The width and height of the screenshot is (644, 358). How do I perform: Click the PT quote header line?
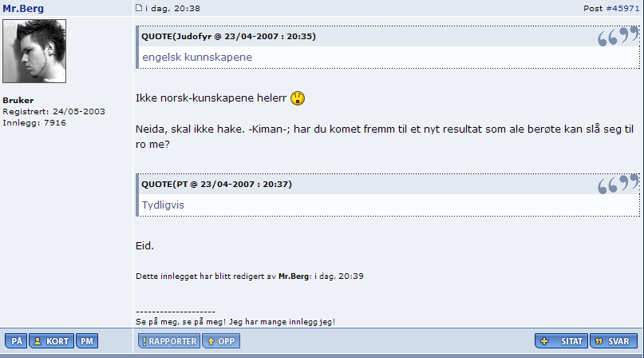[x=216, y=184]
